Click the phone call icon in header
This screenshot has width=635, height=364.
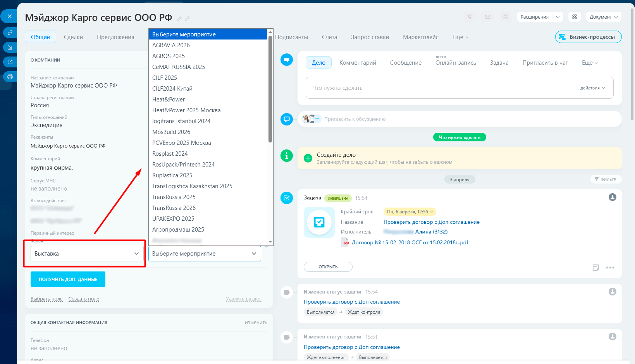470,17
